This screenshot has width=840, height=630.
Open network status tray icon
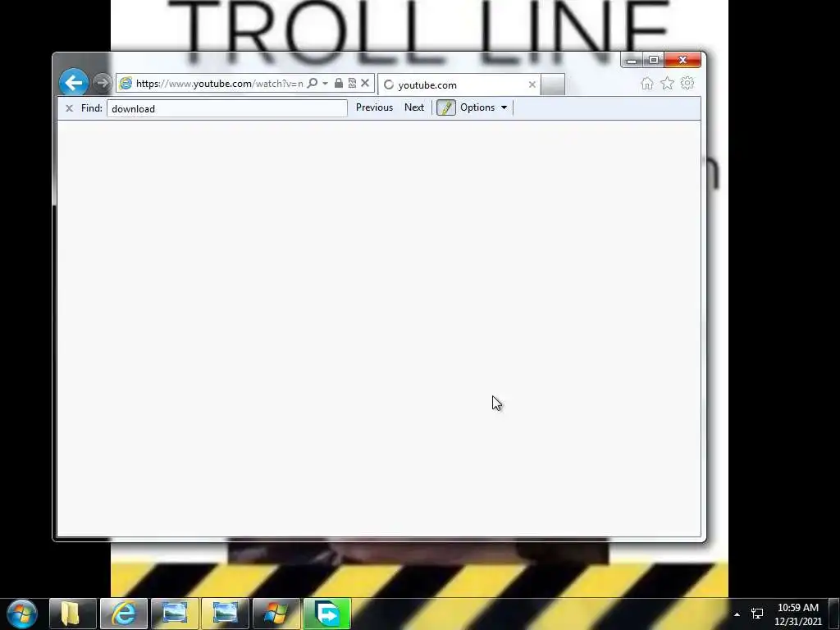[x=757, y=614]
